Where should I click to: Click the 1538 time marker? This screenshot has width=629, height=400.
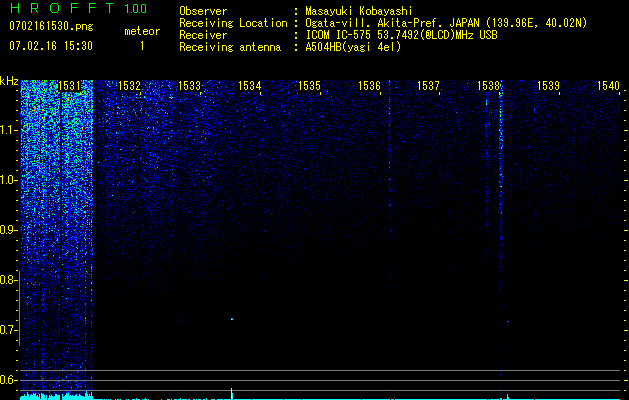point(489,85)
